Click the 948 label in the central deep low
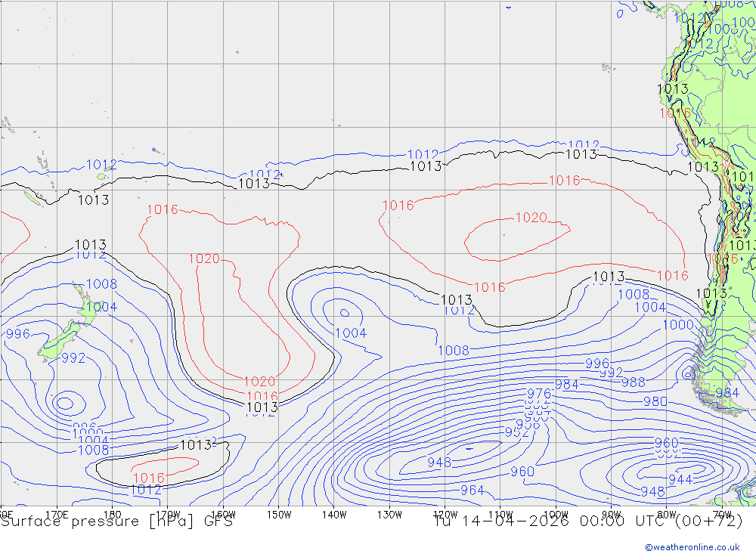The height and width of the screenshot is (554, 756). click(439, 463)
